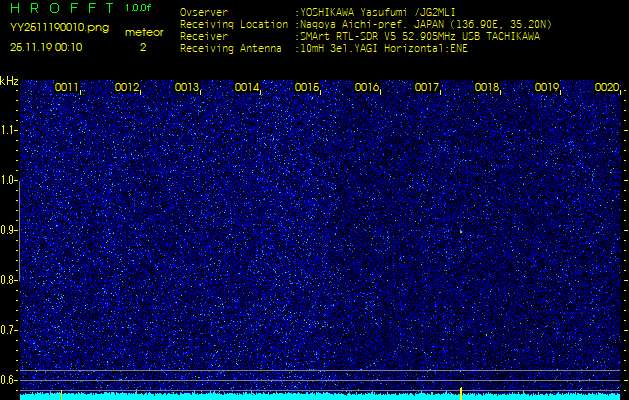Click the kHz axis unit label
The height and width of the screenshot is (400, 629).
9,81
